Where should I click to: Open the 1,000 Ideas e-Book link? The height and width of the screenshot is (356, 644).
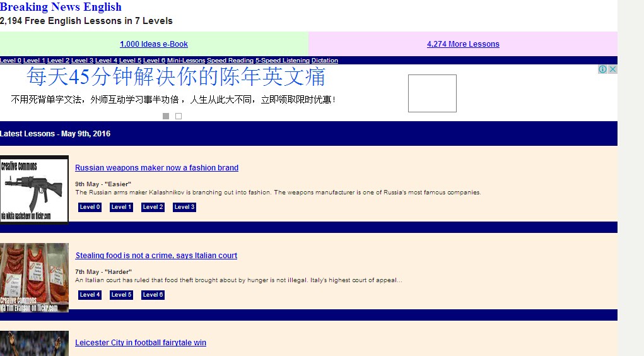[x=154, y=44]
